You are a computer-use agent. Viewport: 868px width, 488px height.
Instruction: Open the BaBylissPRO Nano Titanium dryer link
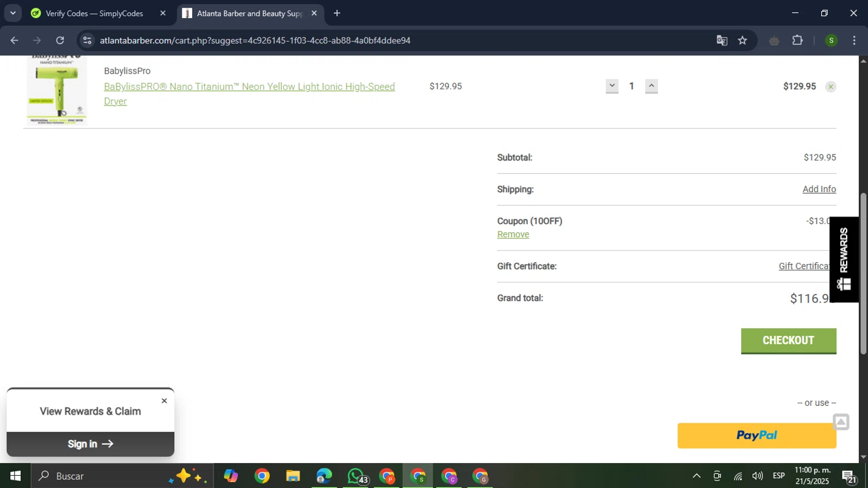pyautogui.click(x=249, y=94)
